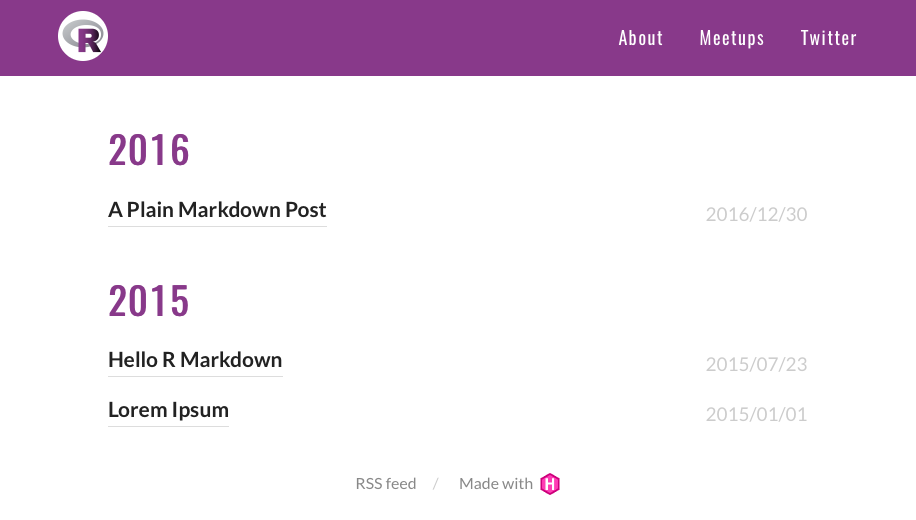
Task: Click the 2015/07/23 post date
Action: pos(756,364)
